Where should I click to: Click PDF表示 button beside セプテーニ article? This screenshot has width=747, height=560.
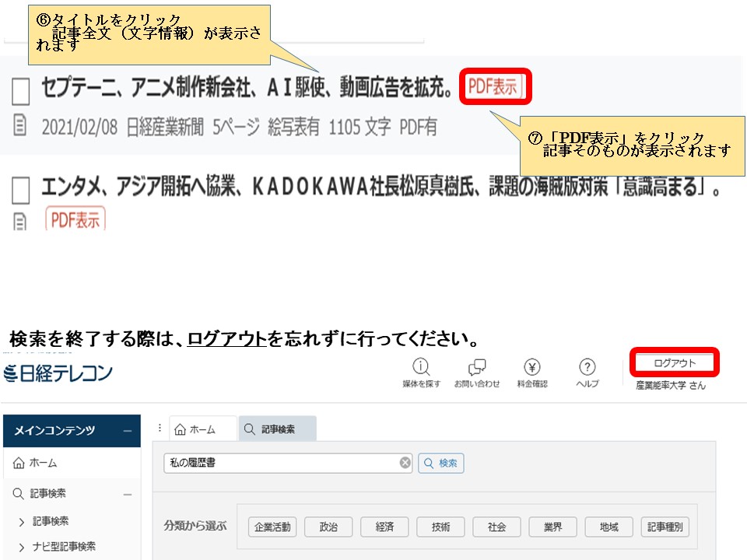coord(493,86)
